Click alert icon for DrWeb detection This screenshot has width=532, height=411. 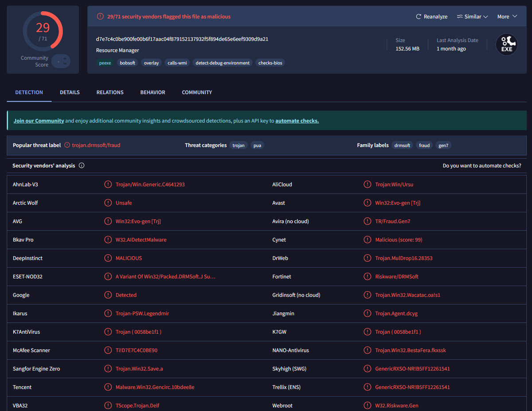tap(367, 258)
